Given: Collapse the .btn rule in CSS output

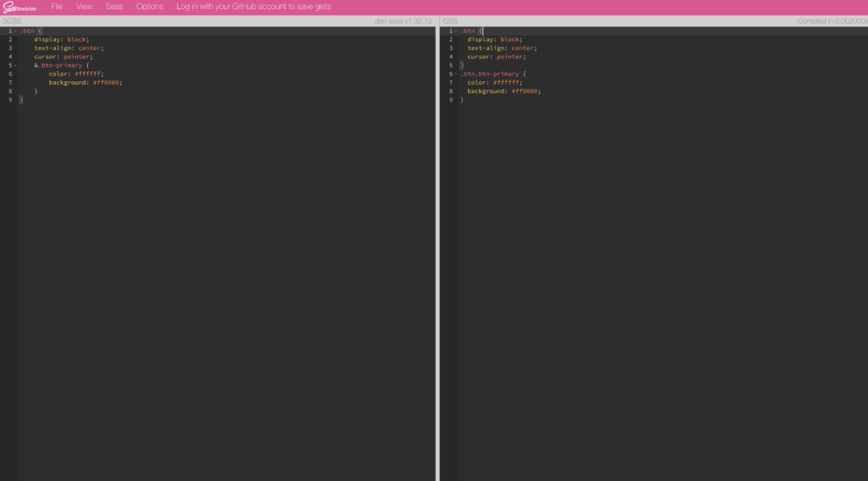Looking at the screenshot, I should 454,30.
